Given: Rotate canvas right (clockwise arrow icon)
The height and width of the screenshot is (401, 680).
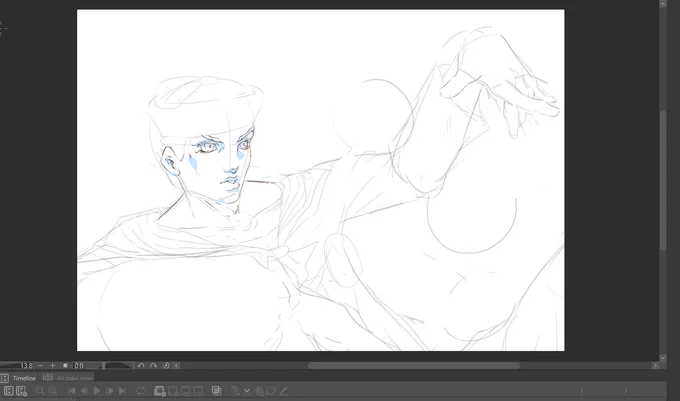Looking at the screenshot, I should (153, 365).
